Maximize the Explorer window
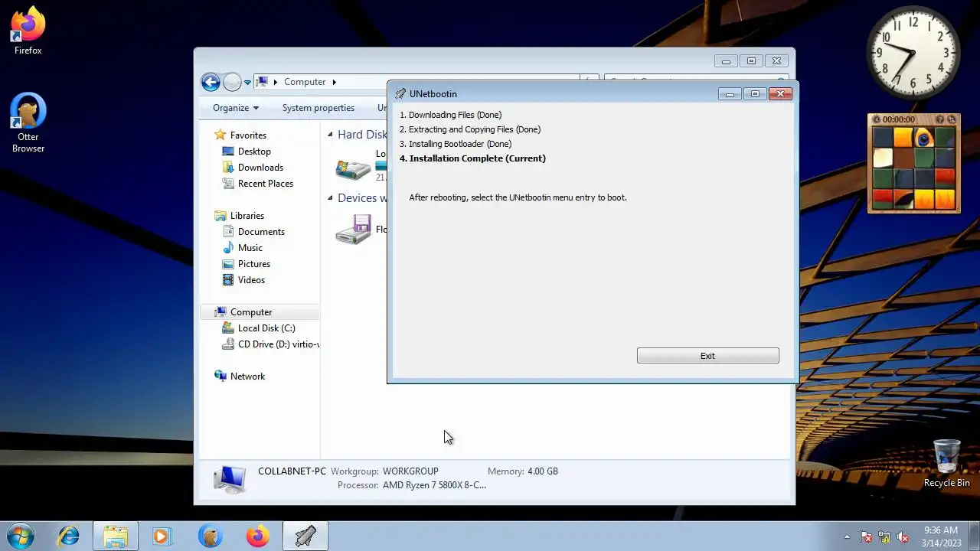 (751, 61)
